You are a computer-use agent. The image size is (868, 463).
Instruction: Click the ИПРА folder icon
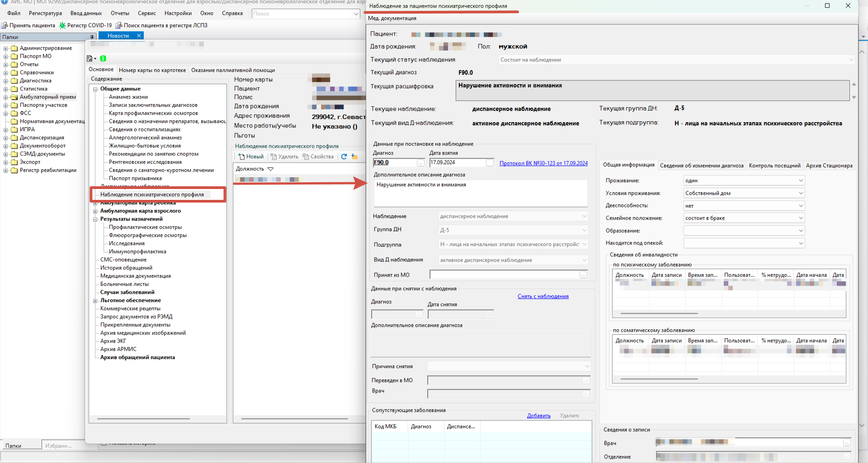coord(14,129)
